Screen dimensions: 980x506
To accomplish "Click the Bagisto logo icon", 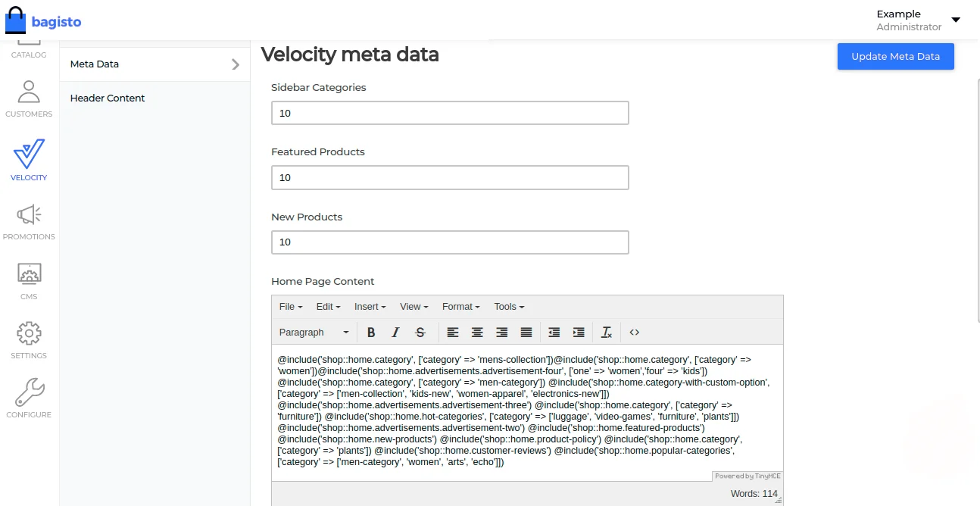I will pyautogui.click(x=14, y=18).
